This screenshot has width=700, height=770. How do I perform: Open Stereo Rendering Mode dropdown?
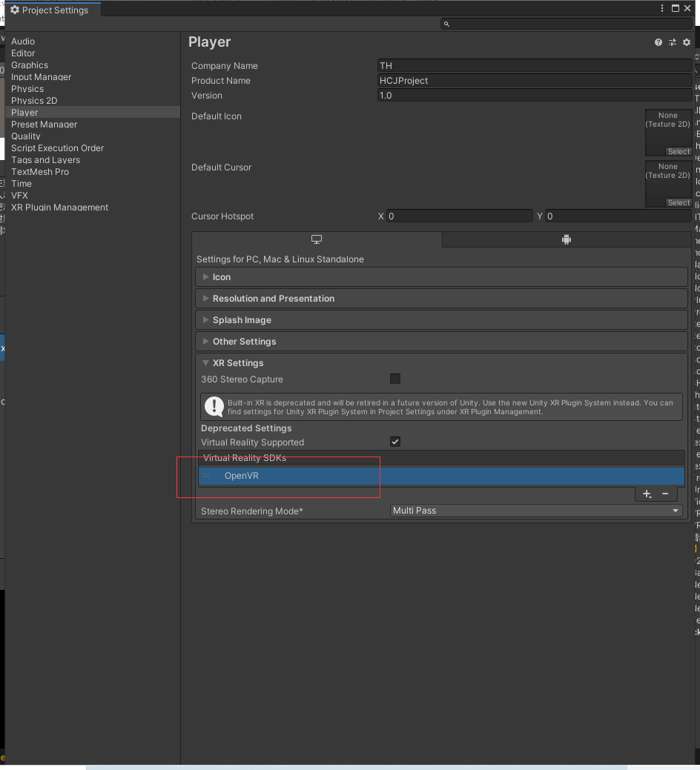(536, 511)
